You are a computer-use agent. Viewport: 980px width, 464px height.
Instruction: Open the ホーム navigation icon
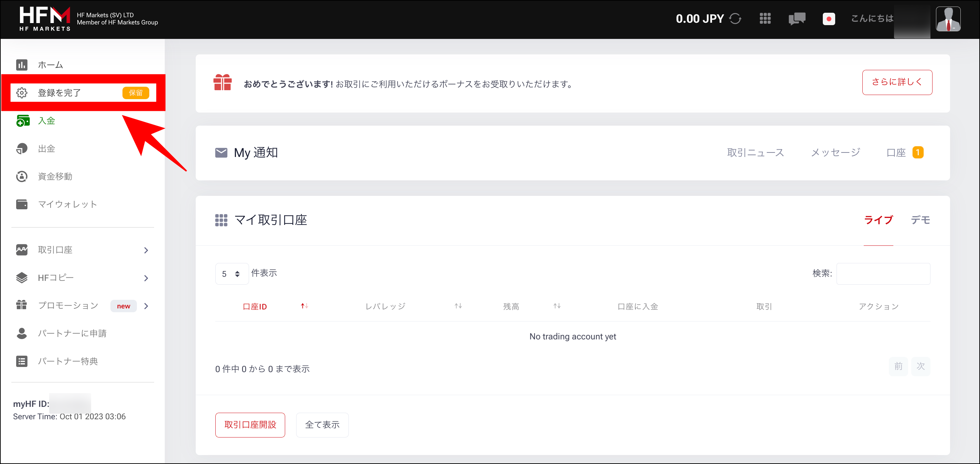click(22, 65)
